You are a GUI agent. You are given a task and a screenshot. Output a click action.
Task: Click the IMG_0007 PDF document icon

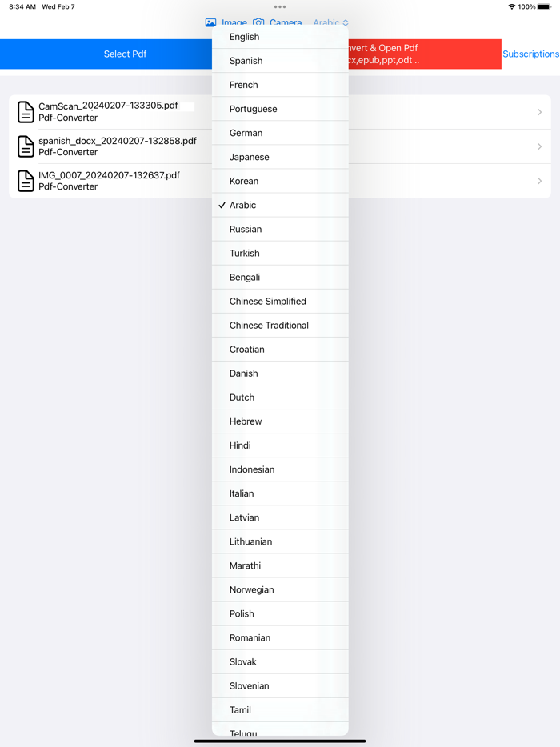tap(24, 181)
